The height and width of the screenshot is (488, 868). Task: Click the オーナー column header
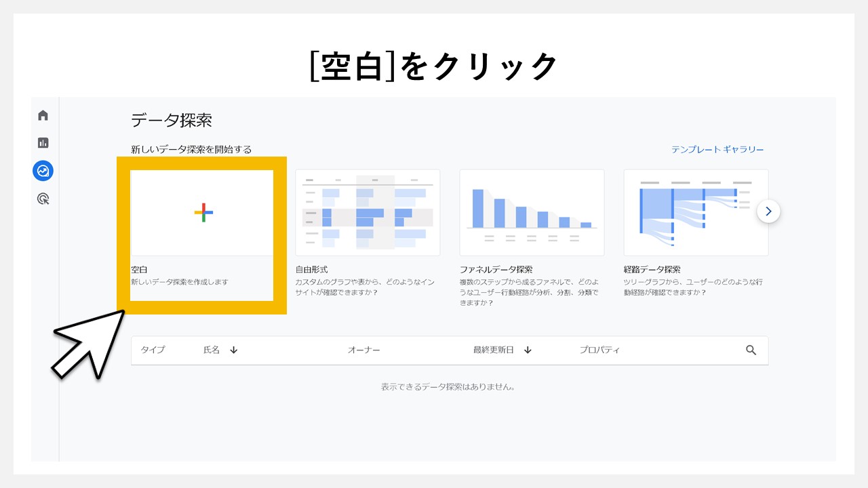pyautogui.click(x=364, y=350)
